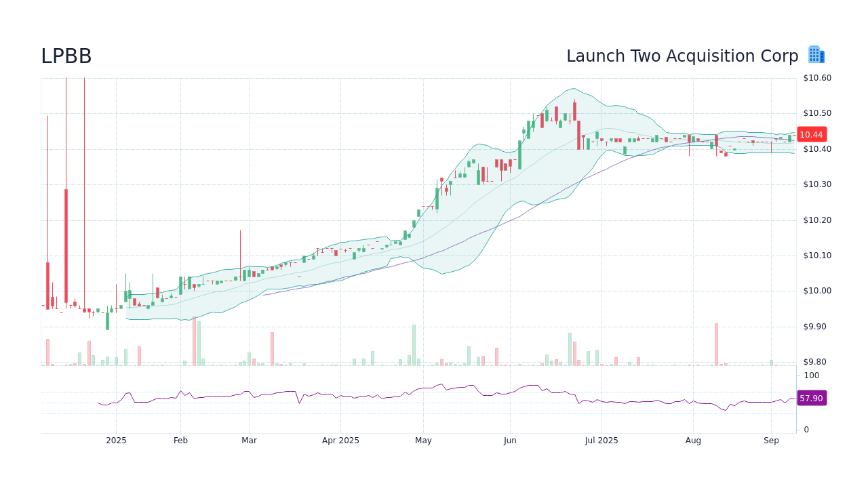Click the $10.10 price axis label

pos(817,256)
